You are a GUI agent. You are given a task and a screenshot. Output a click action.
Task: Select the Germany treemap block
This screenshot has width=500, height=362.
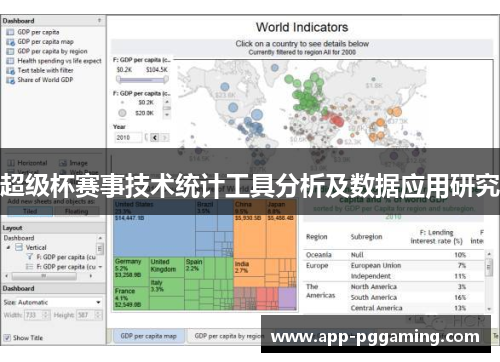[131, 271]
